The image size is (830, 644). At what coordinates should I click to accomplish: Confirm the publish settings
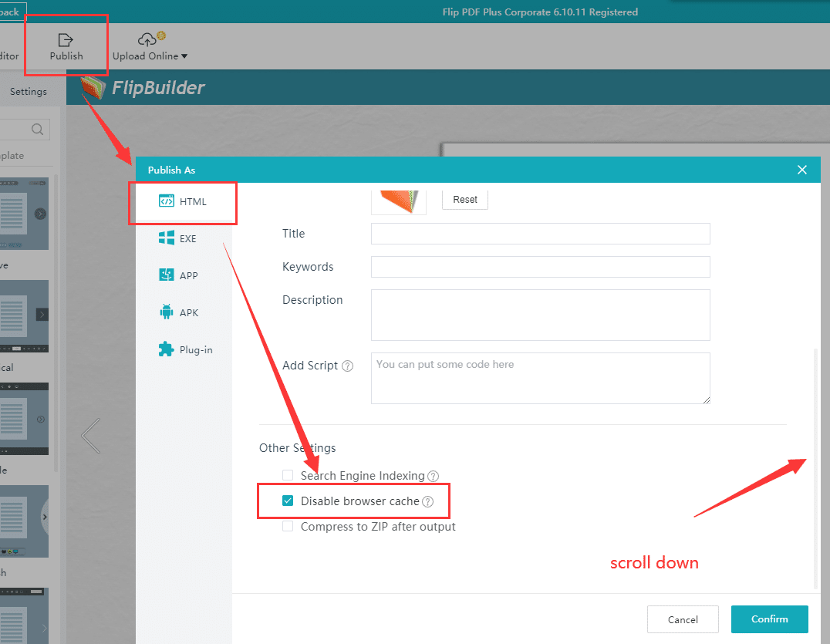click(769, 619)
